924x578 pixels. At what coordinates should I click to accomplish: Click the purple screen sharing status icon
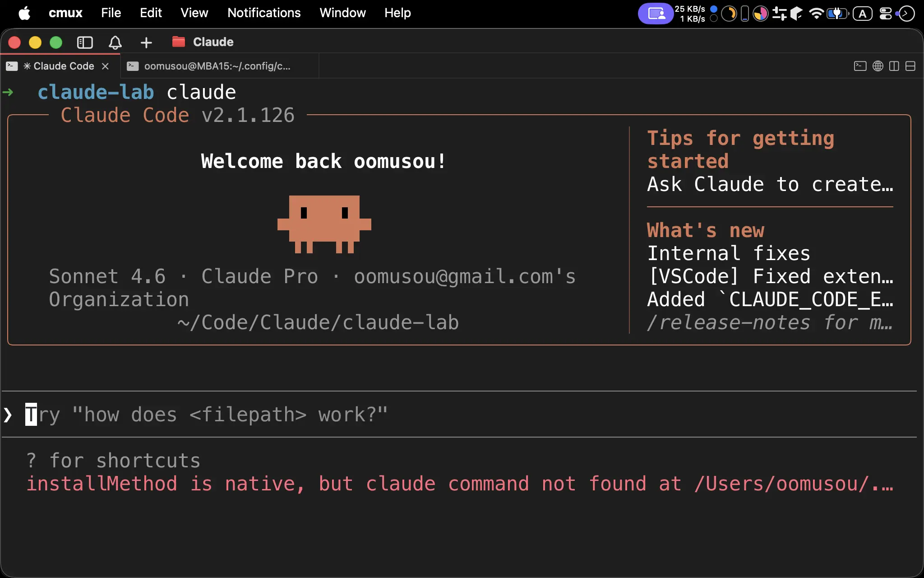[x=656, y=14]
